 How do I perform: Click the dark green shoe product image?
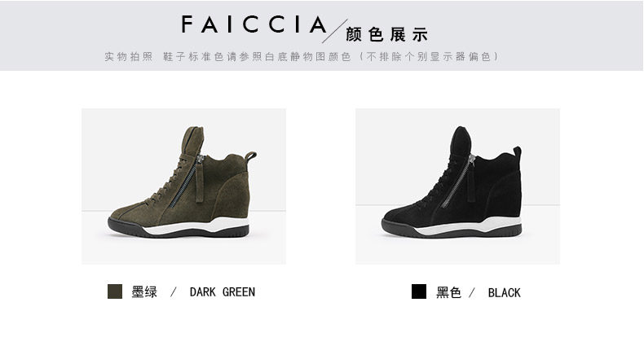(183, 186)
